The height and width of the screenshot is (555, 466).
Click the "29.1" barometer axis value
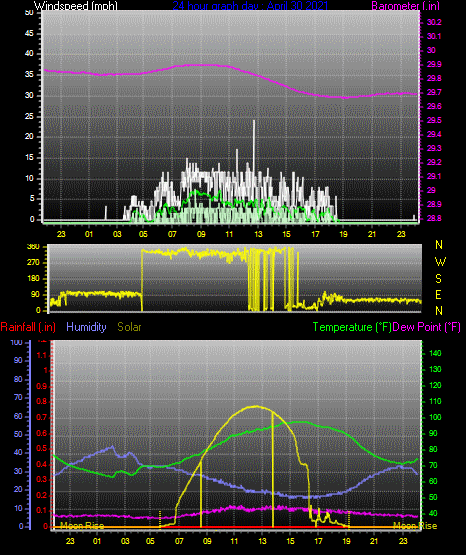434,176
